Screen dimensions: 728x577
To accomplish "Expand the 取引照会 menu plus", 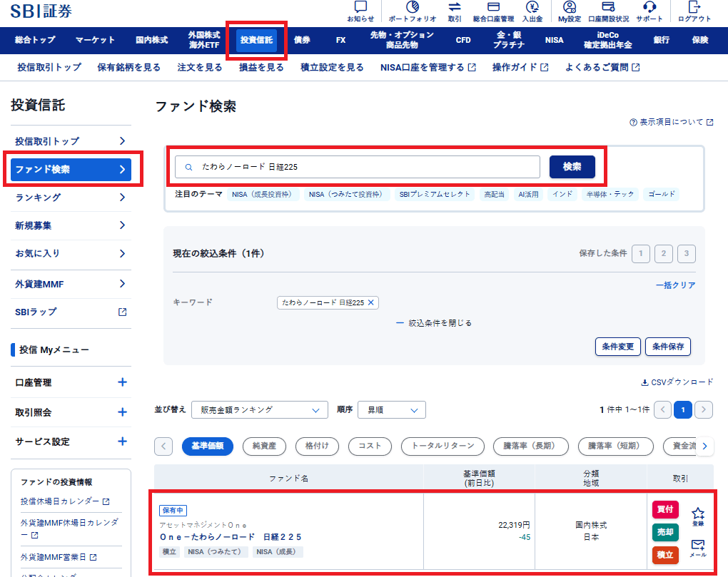I will [122, 412].
